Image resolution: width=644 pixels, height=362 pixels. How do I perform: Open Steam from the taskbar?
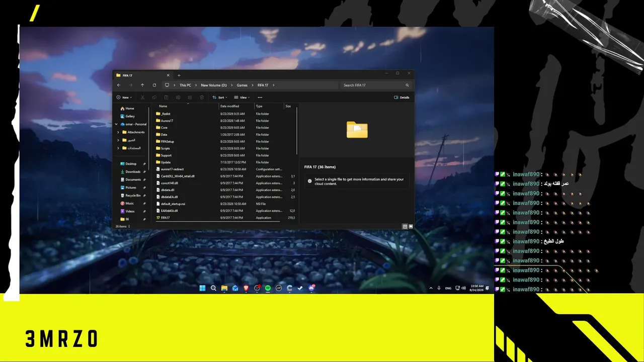click(x=300, y=288)
